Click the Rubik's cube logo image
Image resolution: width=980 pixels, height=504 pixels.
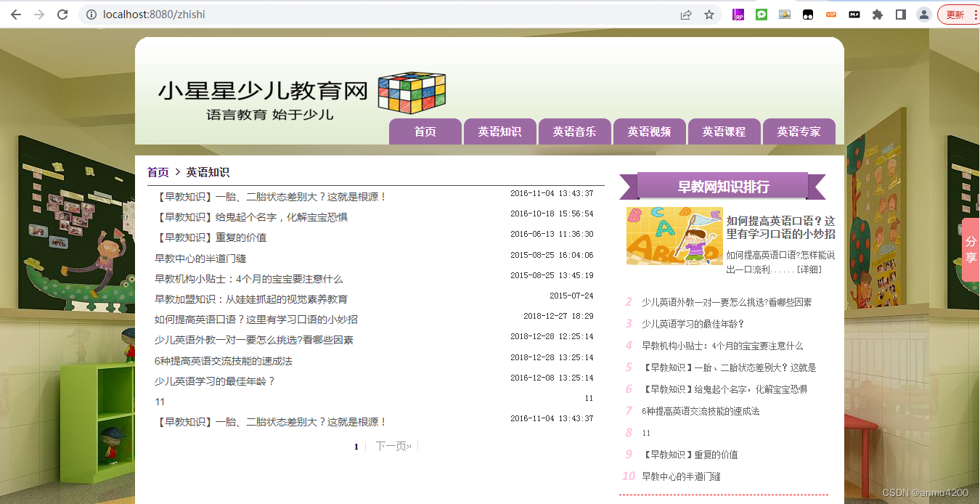click(412, 92)
